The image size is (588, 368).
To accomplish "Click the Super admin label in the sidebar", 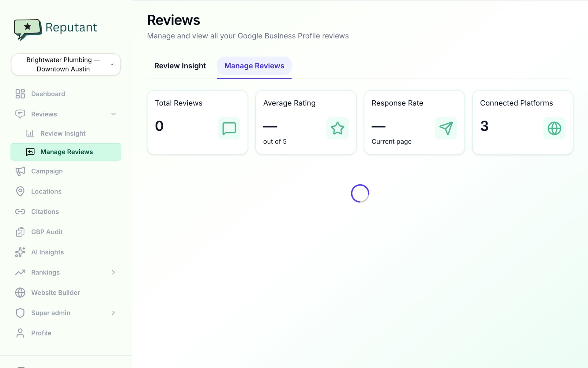I will [51, 313].
